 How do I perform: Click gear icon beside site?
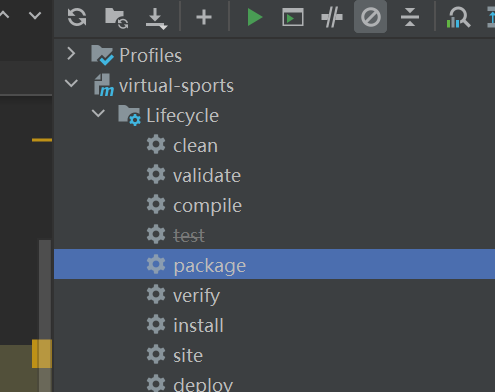pos(156,354)
